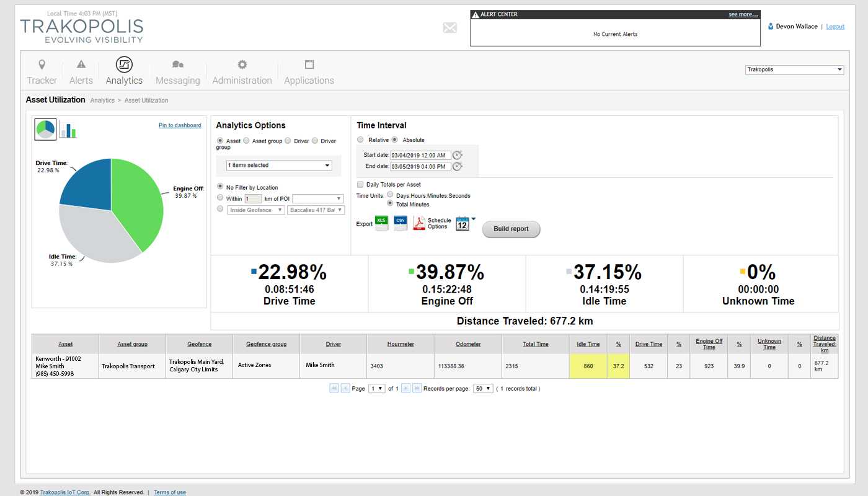
Task: Click the End date input field
Action: point(420,166)
